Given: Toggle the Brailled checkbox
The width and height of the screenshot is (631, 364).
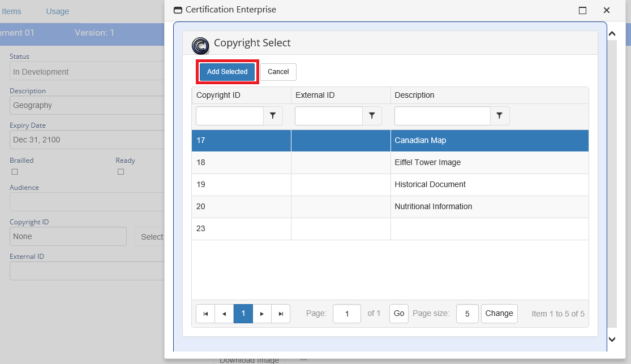Looking at the screenshot, I should click(x=15, y=172).
